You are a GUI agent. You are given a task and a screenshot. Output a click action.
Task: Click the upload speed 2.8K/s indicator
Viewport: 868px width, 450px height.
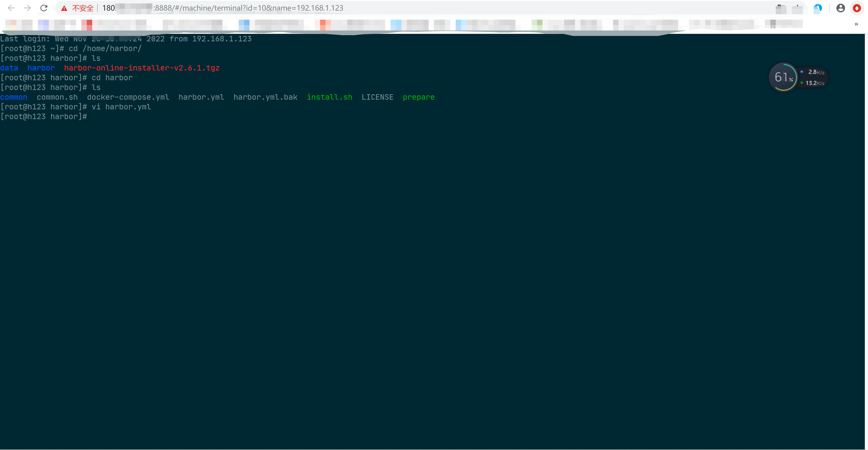tap(813, 72)
